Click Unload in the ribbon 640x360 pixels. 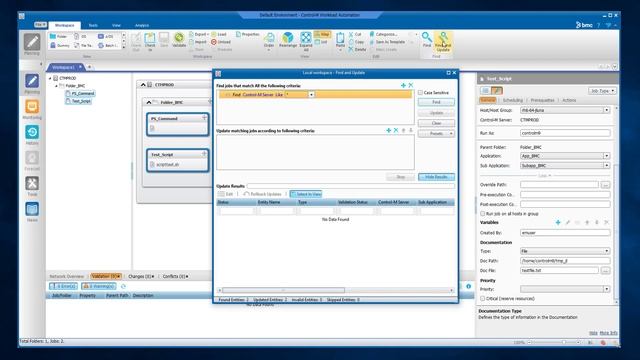click(x=221, y=42)
